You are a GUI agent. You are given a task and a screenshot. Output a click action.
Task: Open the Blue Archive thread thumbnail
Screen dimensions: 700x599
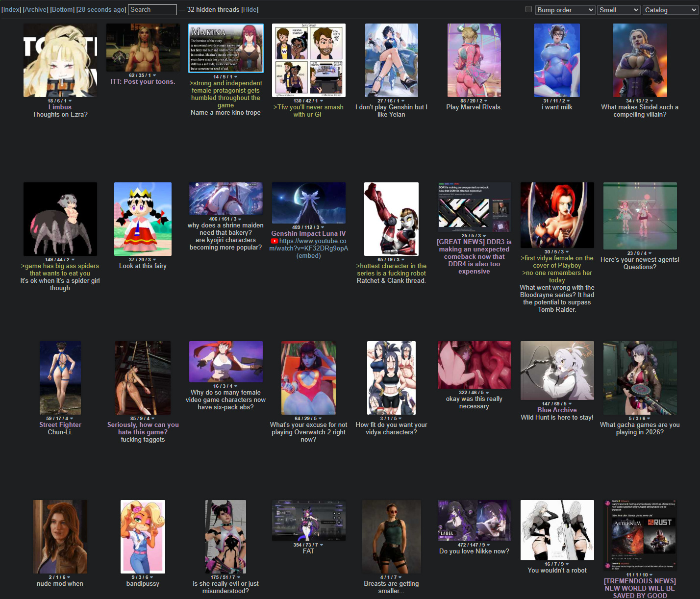pos(557,371)
